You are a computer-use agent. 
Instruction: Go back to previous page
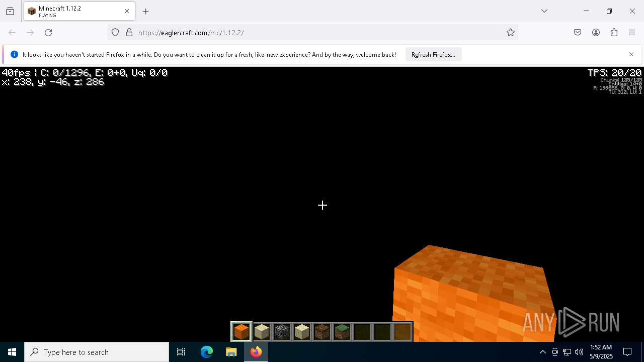pyautogui.click(x=12, y=33)
